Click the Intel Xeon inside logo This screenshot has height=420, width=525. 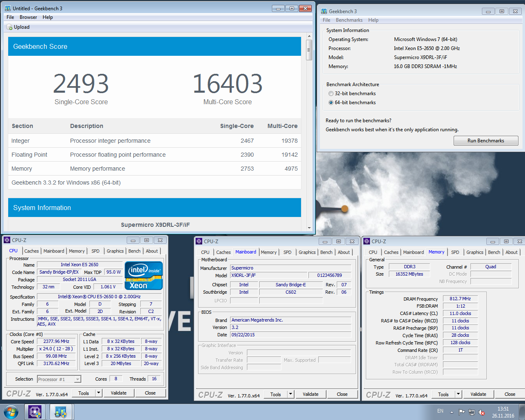(144, 276)
